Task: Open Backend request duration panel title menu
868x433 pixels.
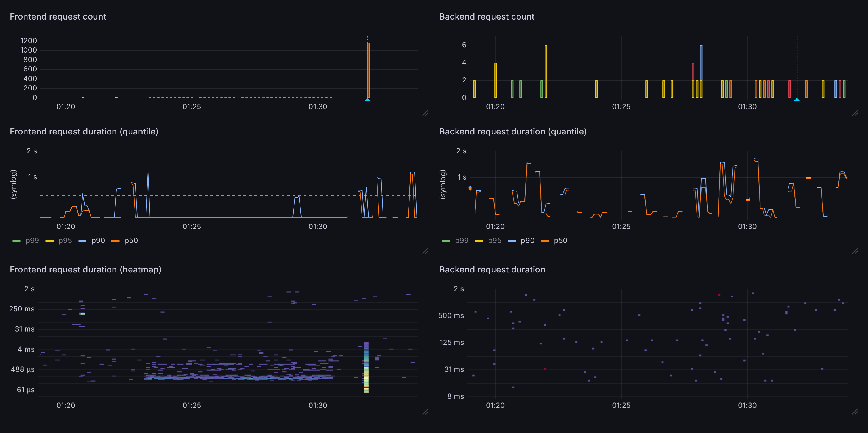Action: coord(492,269)
